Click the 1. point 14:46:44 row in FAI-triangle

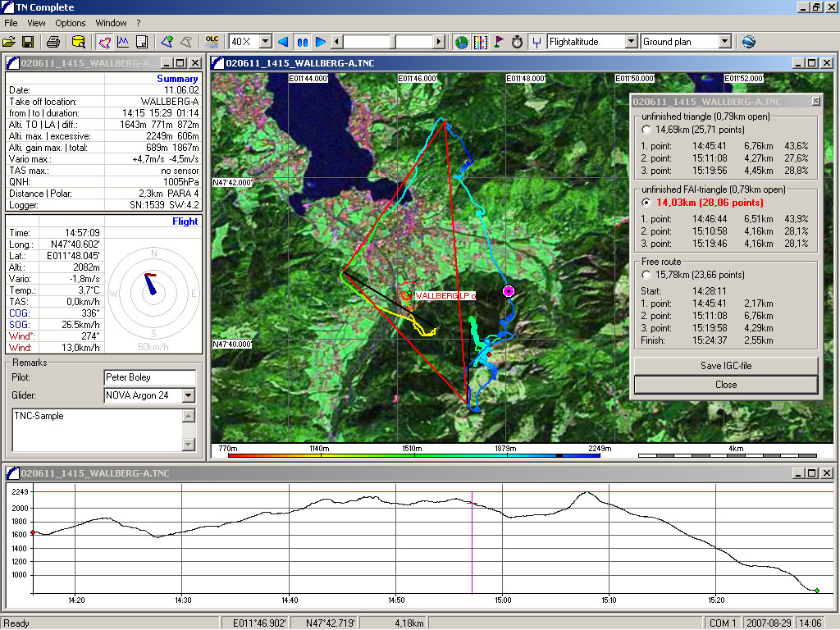pyautogui.click(x=724, y=219)
